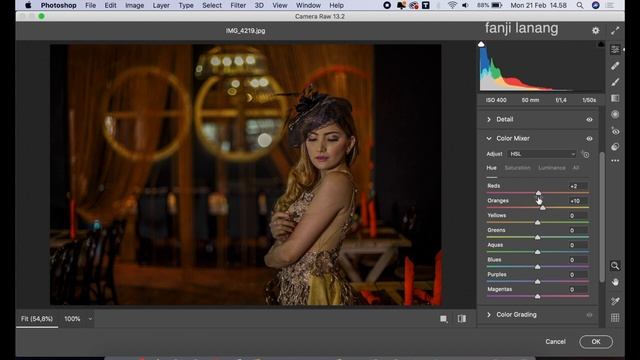
Task: Toggle Color Mixer panel visibility eye
Action: pos(589,139)
